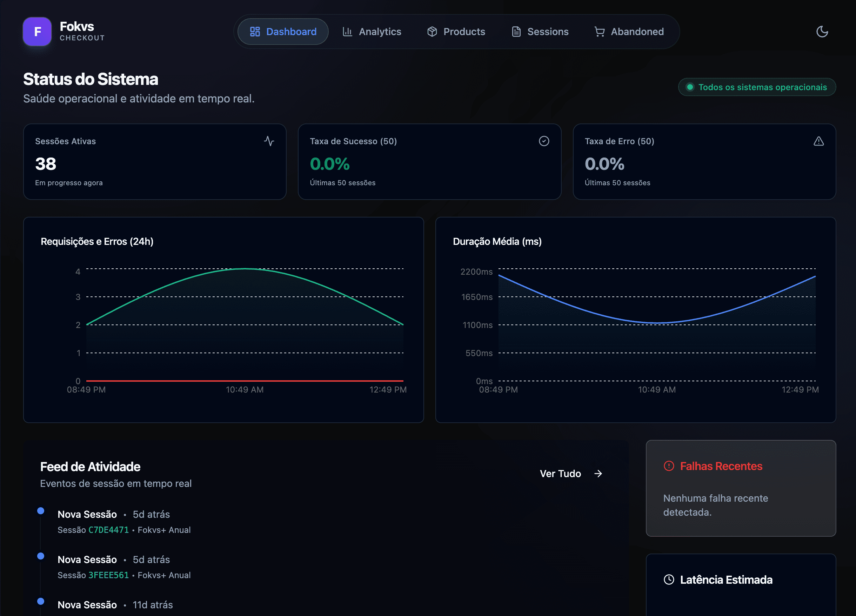Click Ver Tudo in Feed de Atividade
This screenshot has height=616, width=856.
tap(561, 474)
